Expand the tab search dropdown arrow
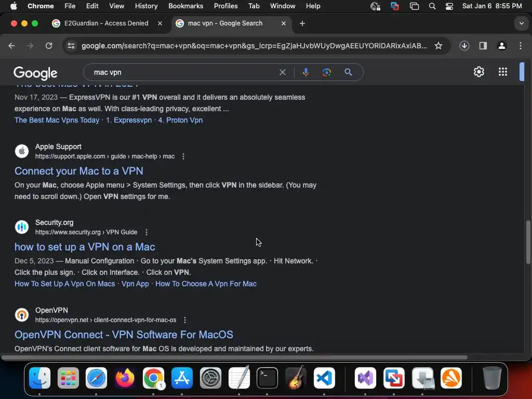Screen dimensions: 532x399 point(521,23)
